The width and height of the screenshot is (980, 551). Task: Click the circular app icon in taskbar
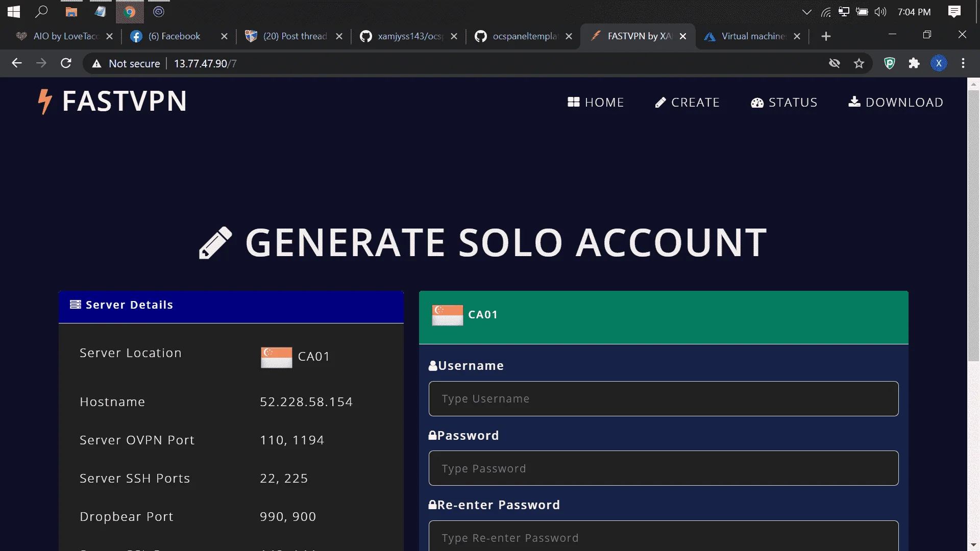coord(159,12)
